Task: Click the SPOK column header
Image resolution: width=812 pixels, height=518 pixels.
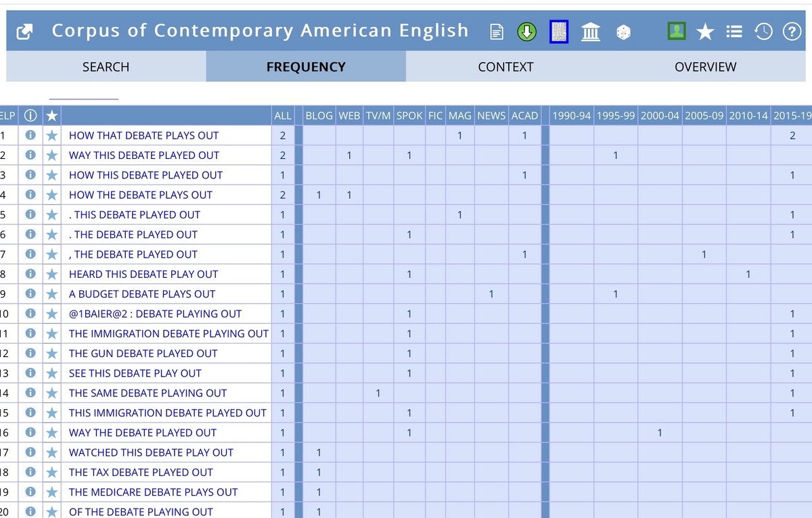Action: [409, 116]
